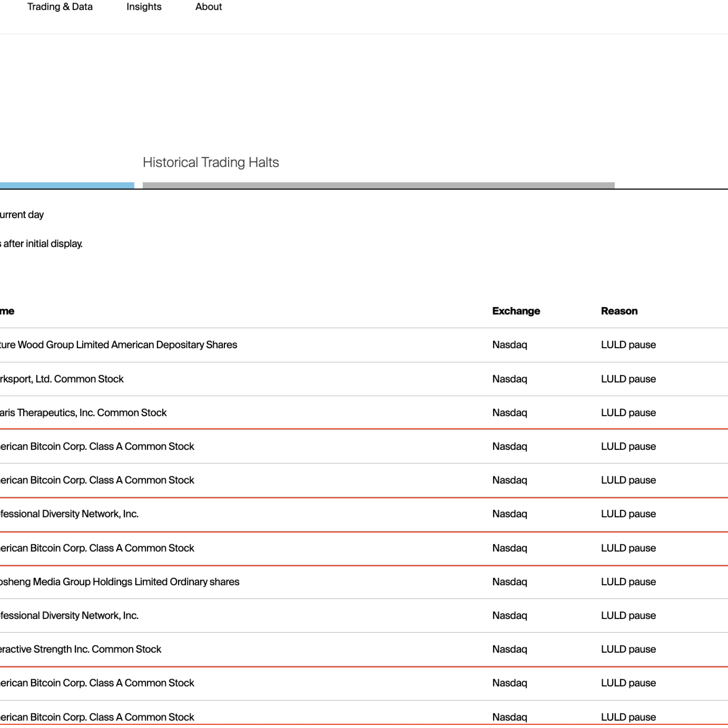
Task: Select the 'osheng Media Group Holdings Limited Ordinary shares' name
Action: point(119,582)
